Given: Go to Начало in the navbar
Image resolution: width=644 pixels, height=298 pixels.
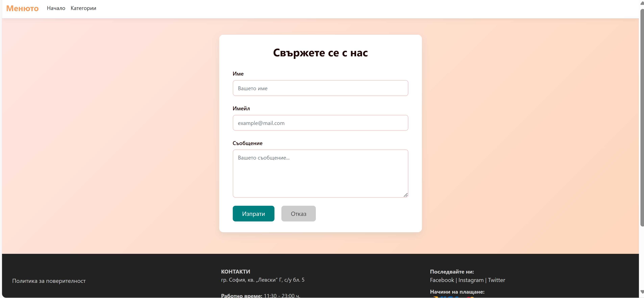Looking at the screenshot, I should pos(56,8).
